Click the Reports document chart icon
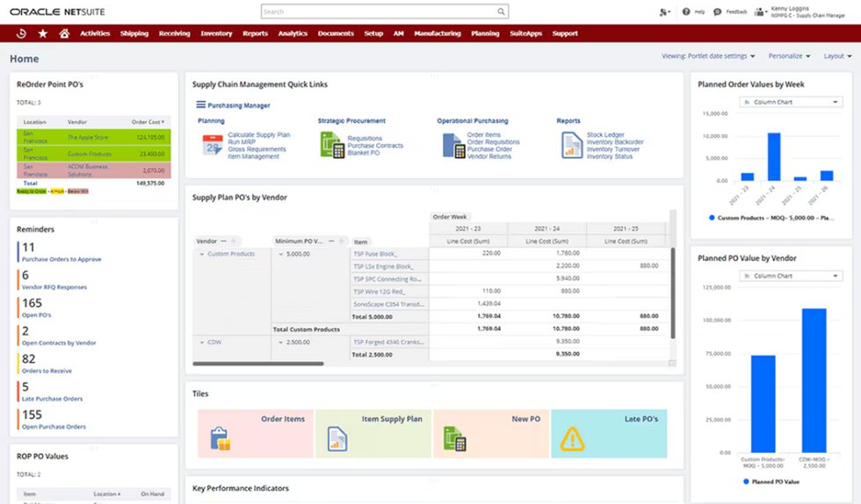Screen dimensions: 861x504 [x=571, y=145]
